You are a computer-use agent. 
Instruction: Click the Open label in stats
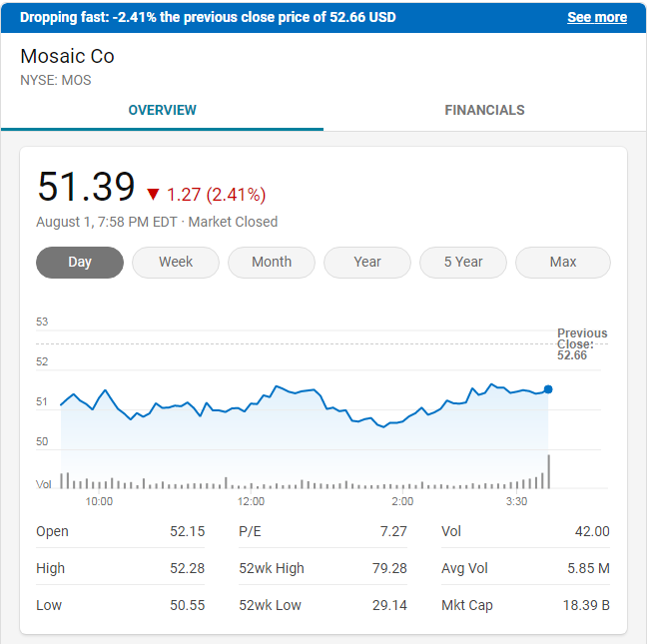click(x=52, y=531)
